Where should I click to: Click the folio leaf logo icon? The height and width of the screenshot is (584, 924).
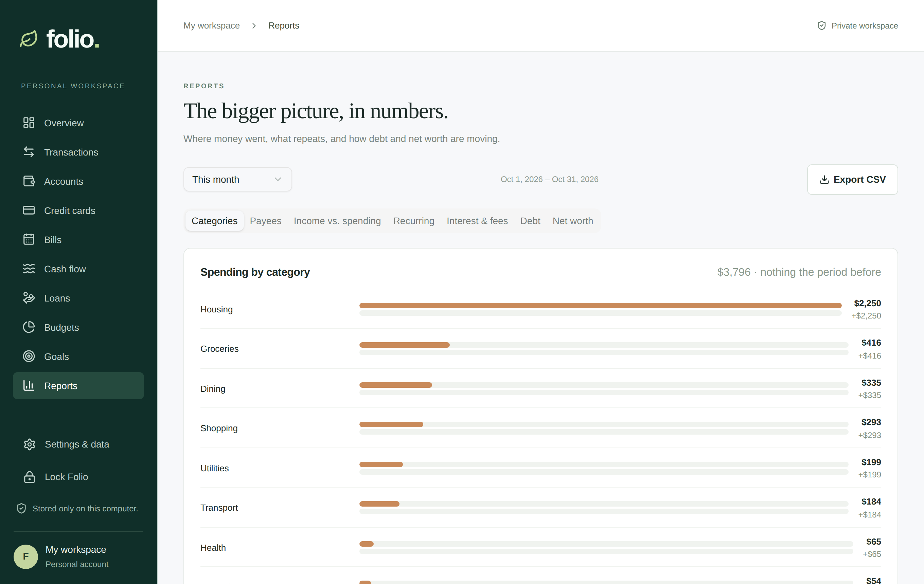coord(29,39)
